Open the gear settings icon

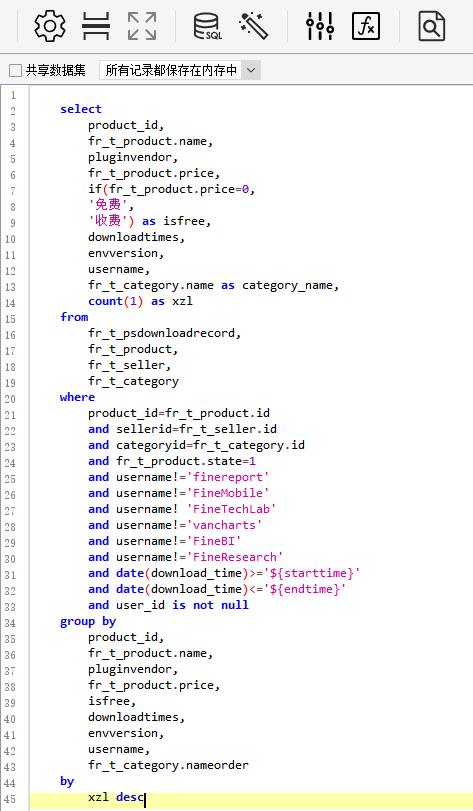click(50, 26)
